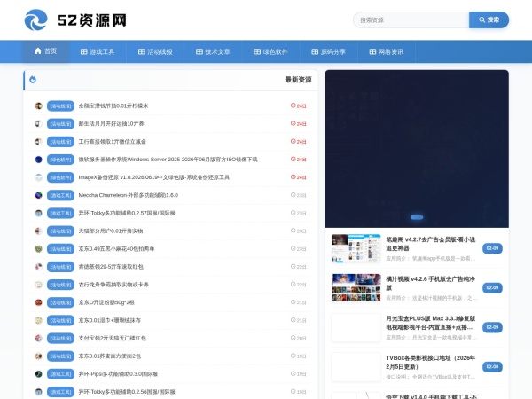Open the 首页 navigation tab
This screenshot has height=399, width=532.
pos(46,51)
